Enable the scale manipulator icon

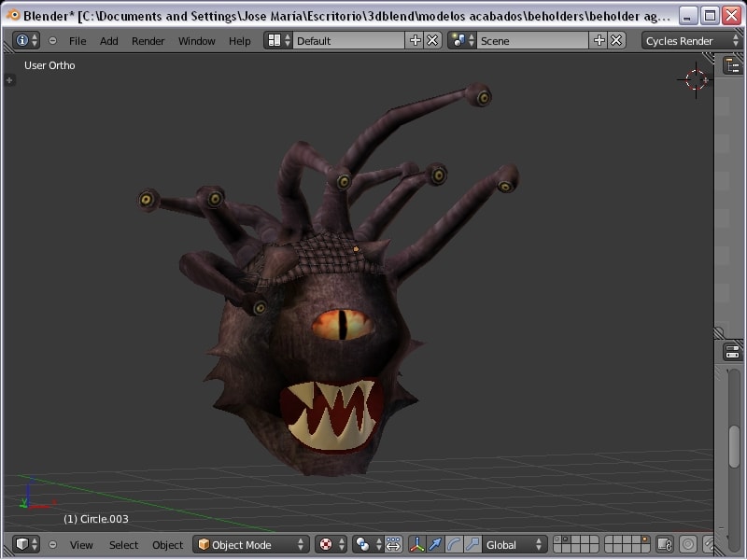pos(472,544)
